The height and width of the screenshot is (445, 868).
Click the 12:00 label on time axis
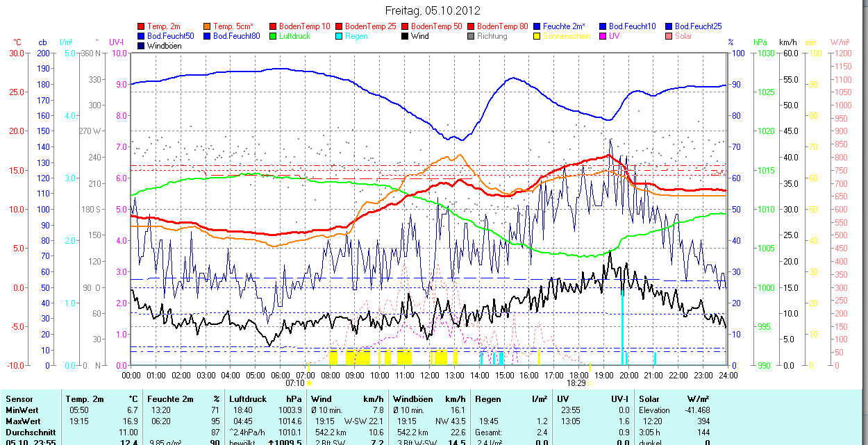(429, 375)
